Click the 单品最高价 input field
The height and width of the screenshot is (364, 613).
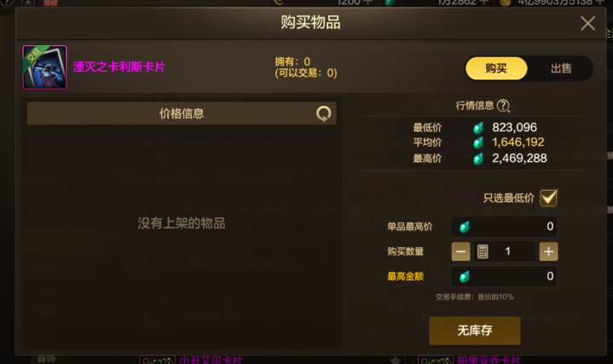point(504,227)
